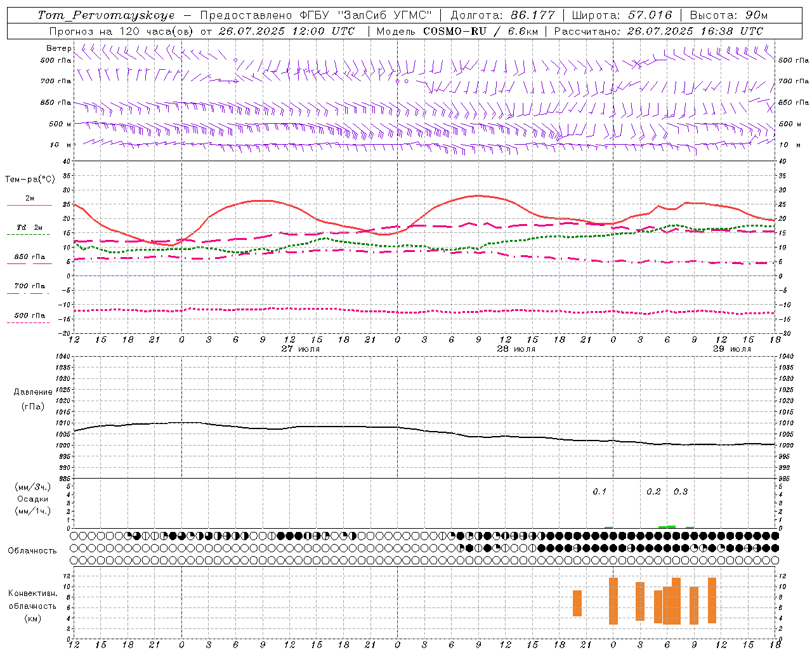
Task: Click the first orange convective bar near hour 21
Action: pos(577,603)
